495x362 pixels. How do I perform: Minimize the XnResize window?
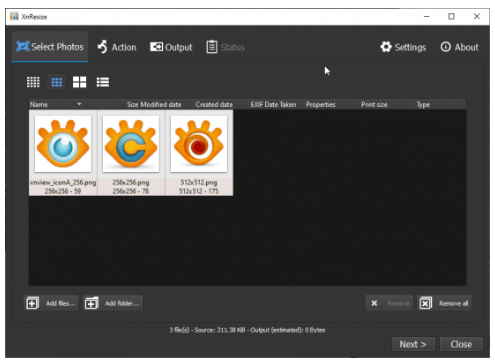click(426, 16)
